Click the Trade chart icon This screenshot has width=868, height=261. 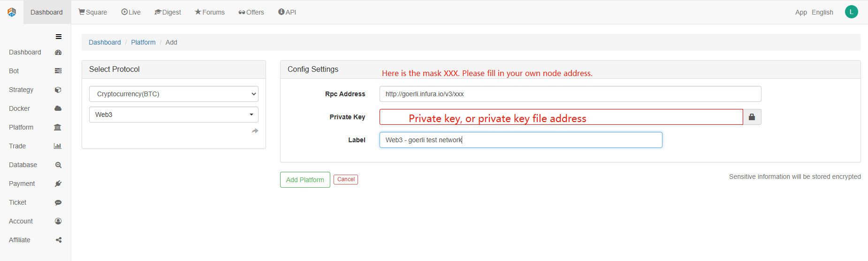(x=58, y=146)
